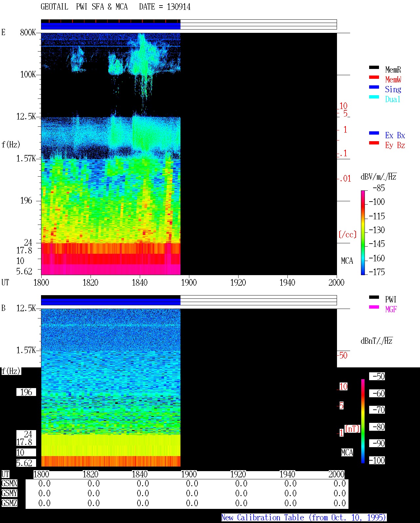Click the GSMX row label

click(x=9, y=483)
